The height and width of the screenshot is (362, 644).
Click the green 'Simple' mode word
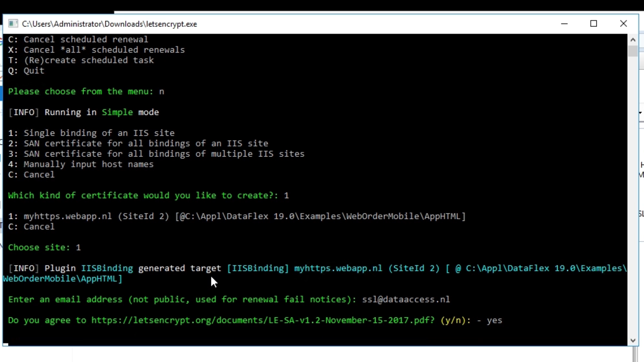click(x=117, y=112)
